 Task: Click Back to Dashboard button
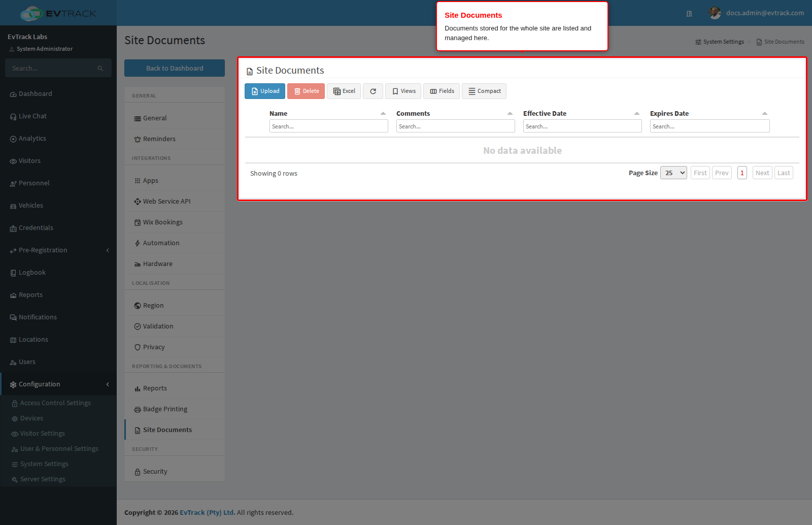click(x=175, y=68)
